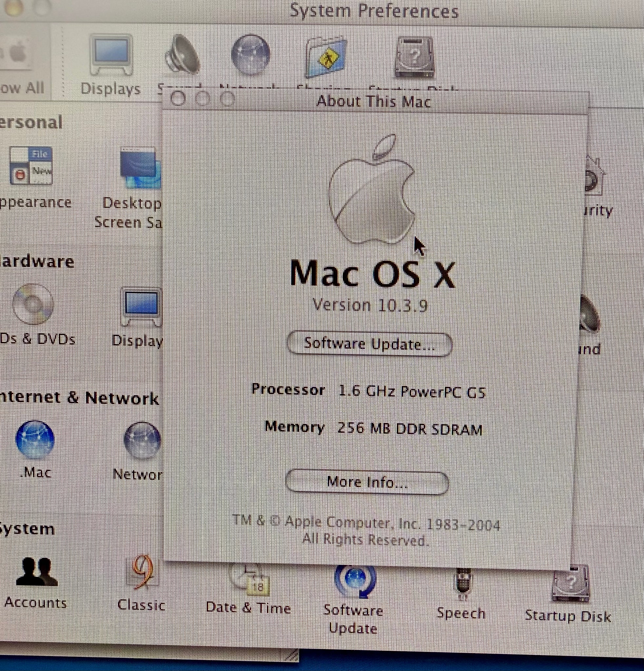Open the Accounts preference pane
The width and height of the screenshot is (644, 671).
pos(37,572)
